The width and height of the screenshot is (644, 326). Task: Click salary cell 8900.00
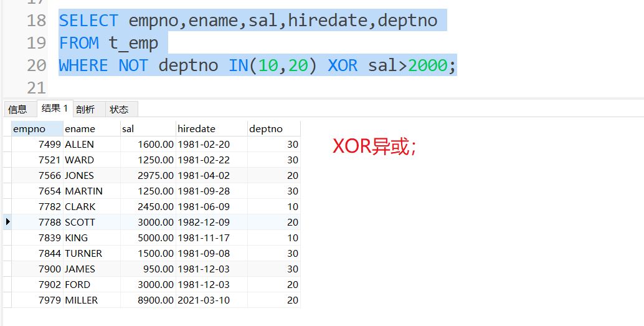coord(148,300)
